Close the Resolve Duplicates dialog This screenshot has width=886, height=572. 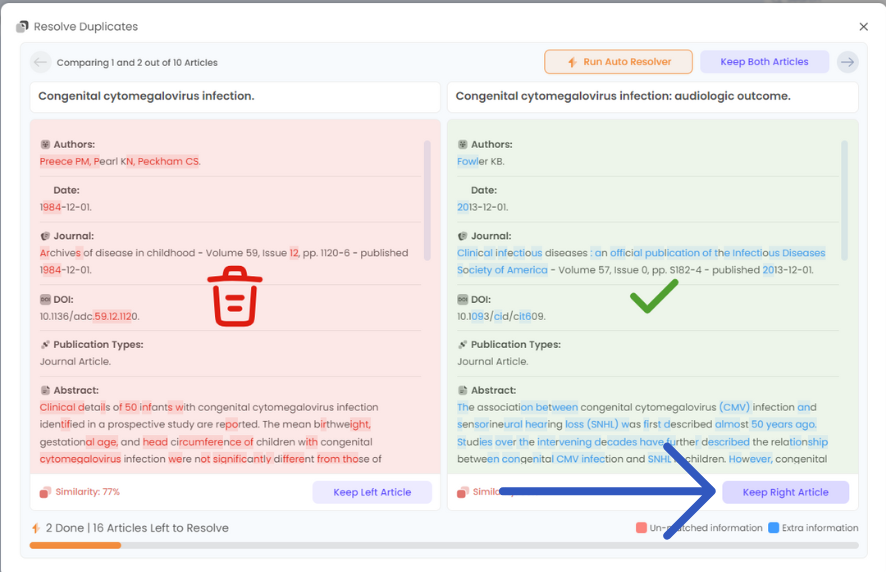click(864, 27)
